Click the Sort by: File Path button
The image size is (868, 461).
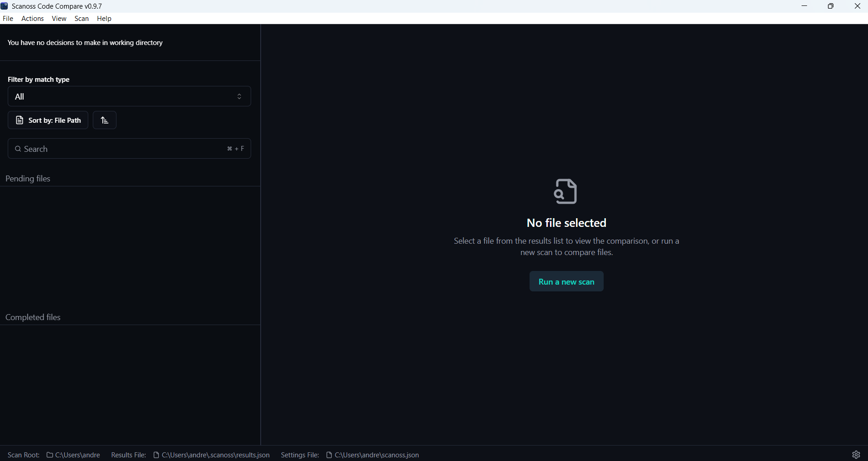48,120
